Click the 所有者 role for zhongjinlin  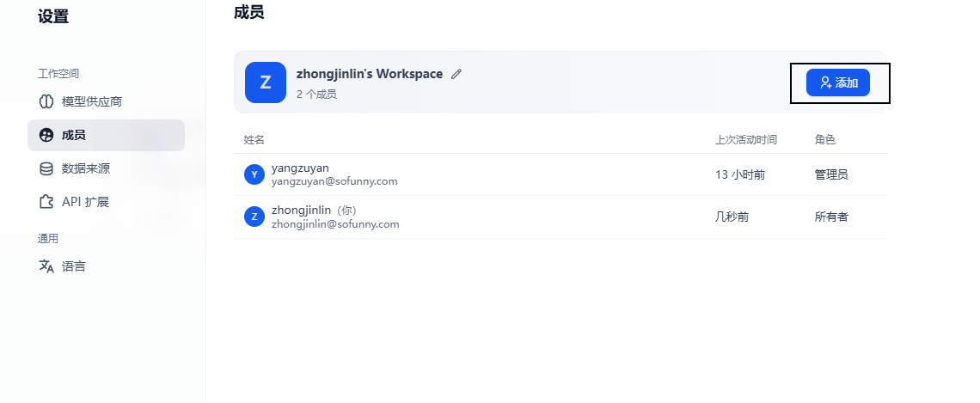[x=831, y=217]
